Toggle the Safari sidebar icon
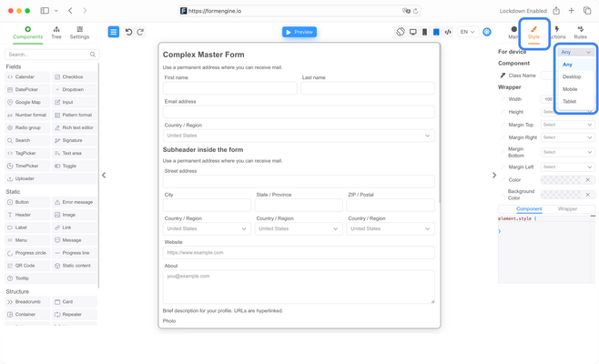This screenshot has height=364, width=599. coord(45,11)
